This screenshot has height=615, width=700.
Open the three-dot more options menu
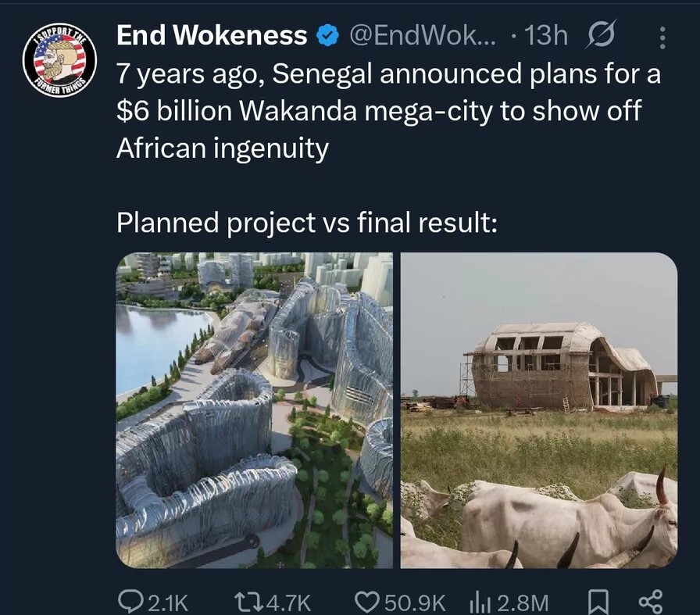click(662, 38)
